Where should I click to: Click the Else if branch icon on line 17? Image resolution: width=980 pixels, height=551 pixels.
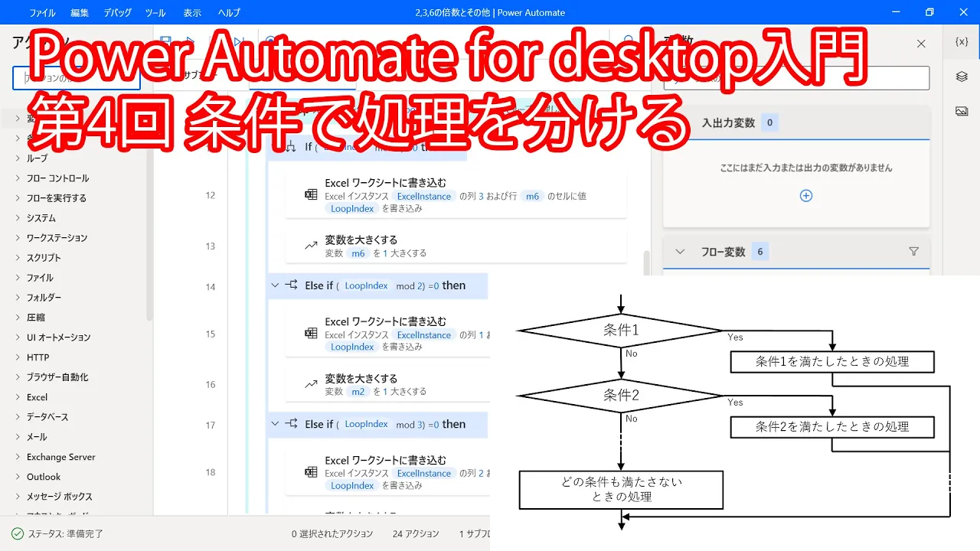[x=291, y=424]
